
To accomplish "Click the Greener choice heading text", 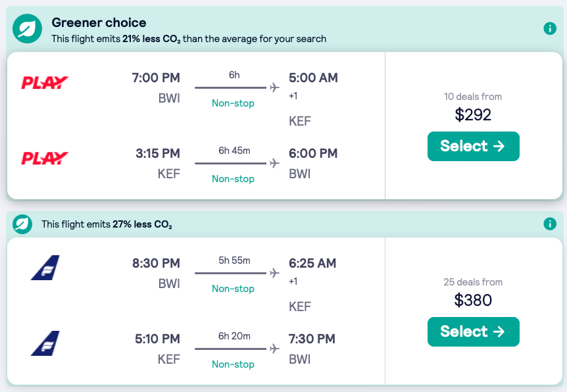I will coord(99,23).
